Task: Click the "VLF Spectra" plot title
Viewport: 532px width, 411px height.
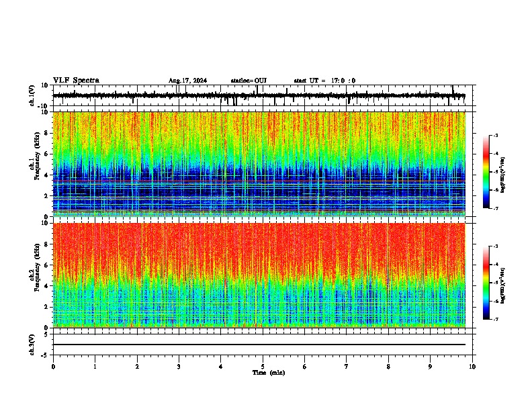Action: click(76, 81)
